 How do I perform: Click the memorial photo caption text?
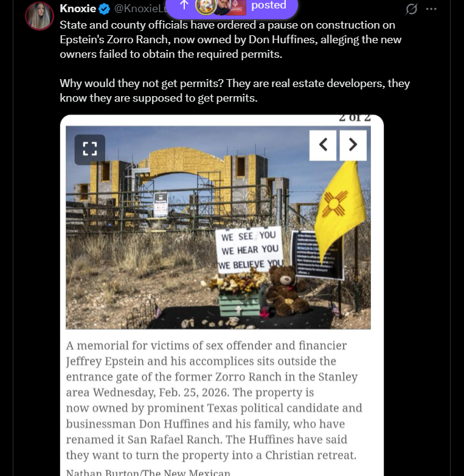(x=214, y=401)
